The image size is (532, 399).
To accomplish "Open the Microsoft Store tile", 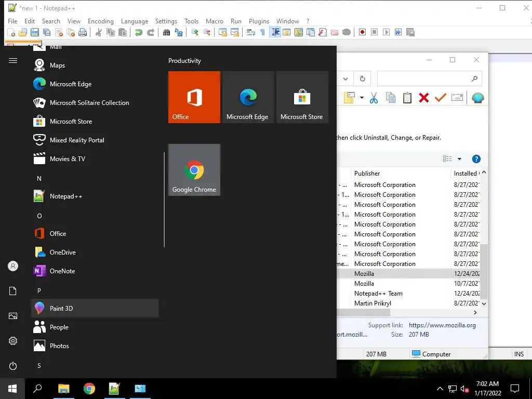I will pyautogui.click(x=302, y=97).
